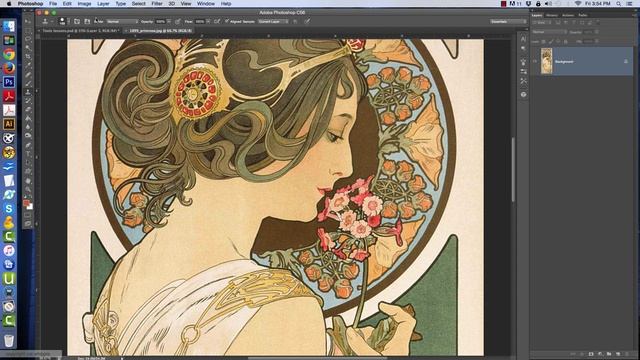Open the File menu
The width and height of the screenshot is (640, 360).
tap(53, 3)
